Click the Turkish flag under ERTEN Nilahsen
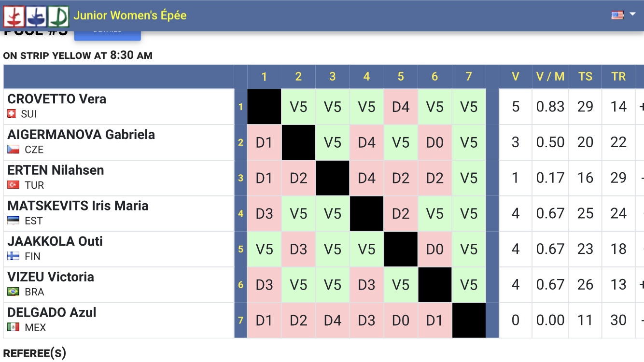 (14, 185)
